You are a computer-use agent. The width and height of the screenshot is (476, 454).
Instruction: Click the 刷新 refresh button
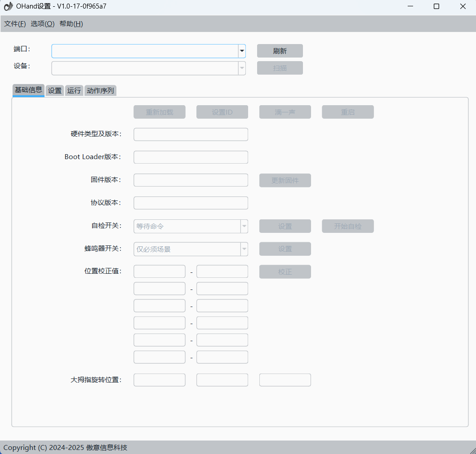[x=280, y=51]
